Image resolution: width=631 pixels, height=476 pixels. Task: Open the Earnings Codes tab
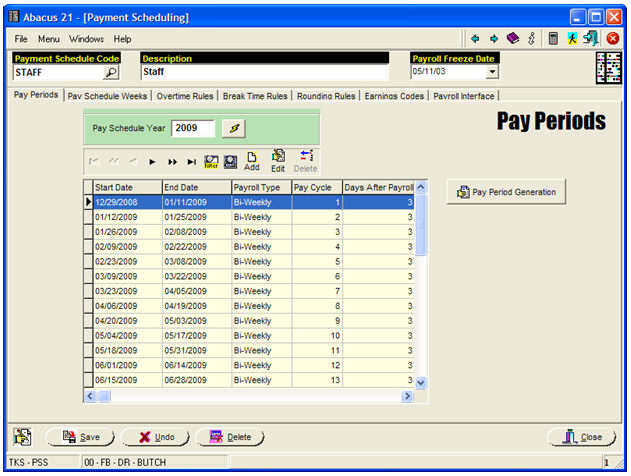tap(394, 96)
